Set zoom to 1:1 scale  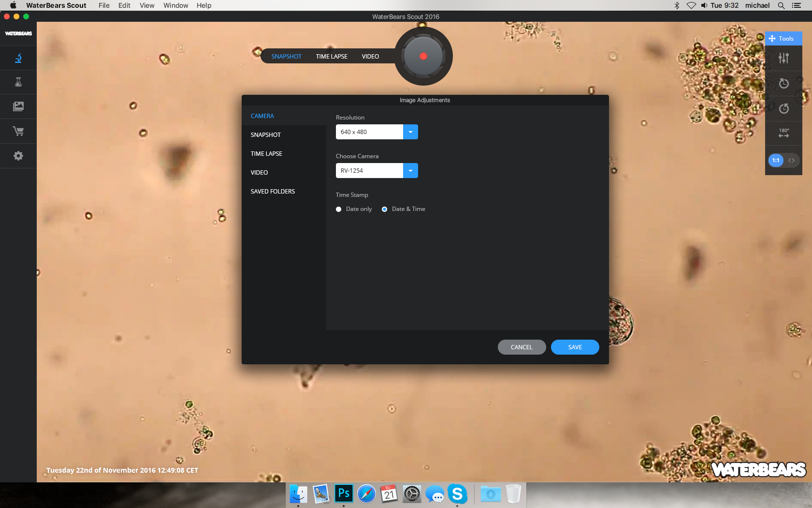pyautogui.click(x=776, y=160)
